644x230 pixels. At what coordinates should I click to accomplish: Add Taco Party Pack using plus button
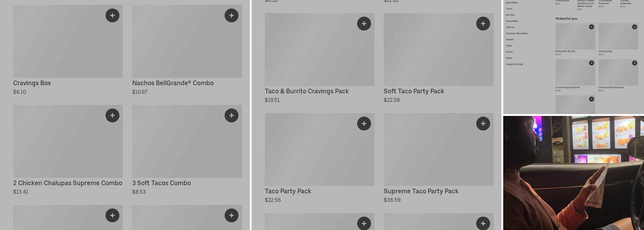(x=364, y=124)
